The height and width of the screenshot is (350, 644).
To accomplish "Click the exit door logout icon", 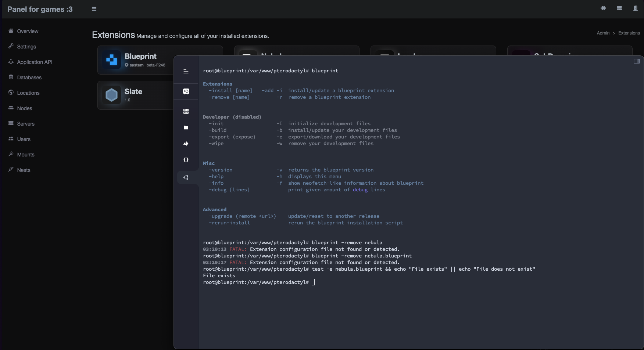I will pos(636,8).
